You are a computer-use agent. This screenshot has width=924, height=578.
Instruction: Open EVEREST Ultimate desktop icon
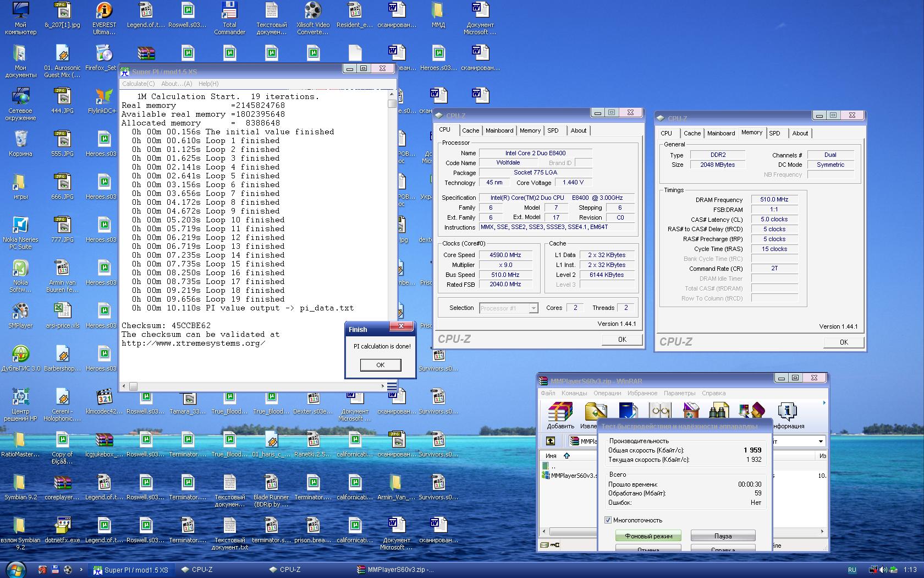click(104, 18)
